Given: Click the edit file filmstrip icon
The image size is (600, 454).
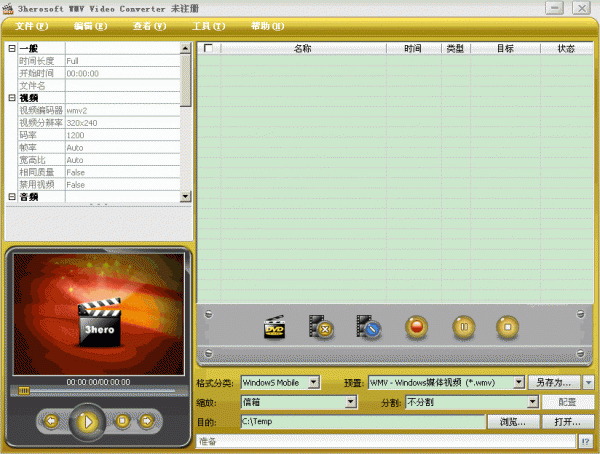Looking at the screenshot, I should point(368,327).
